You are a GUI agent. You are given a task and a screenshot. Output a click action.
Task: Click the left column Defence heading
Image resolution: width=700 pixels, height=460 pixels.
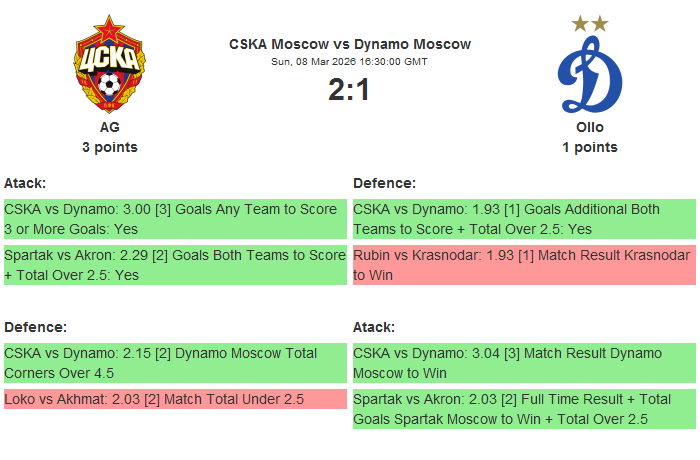[x=35, y=327]
